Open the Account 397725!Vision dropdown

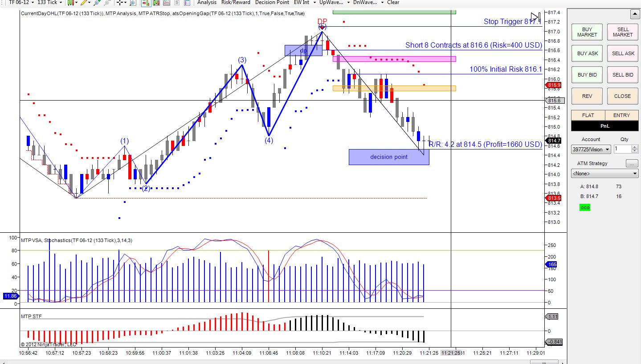pyautogui.click(x=591, y=150)
